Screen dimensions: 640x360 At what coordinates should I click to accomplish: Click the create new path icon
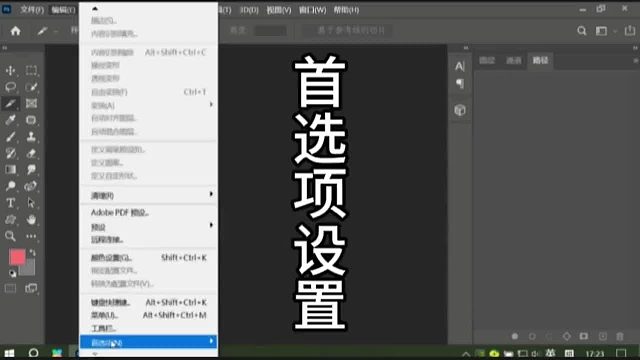pyautogui.click(x=602, y=336)
